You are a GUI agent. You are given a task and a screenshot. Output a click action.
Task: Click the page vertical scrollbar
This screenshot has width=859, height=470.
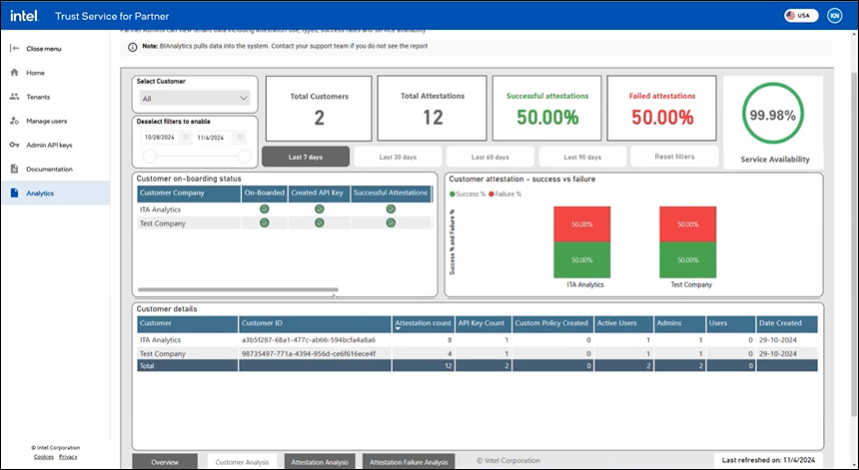coord(855,244)
